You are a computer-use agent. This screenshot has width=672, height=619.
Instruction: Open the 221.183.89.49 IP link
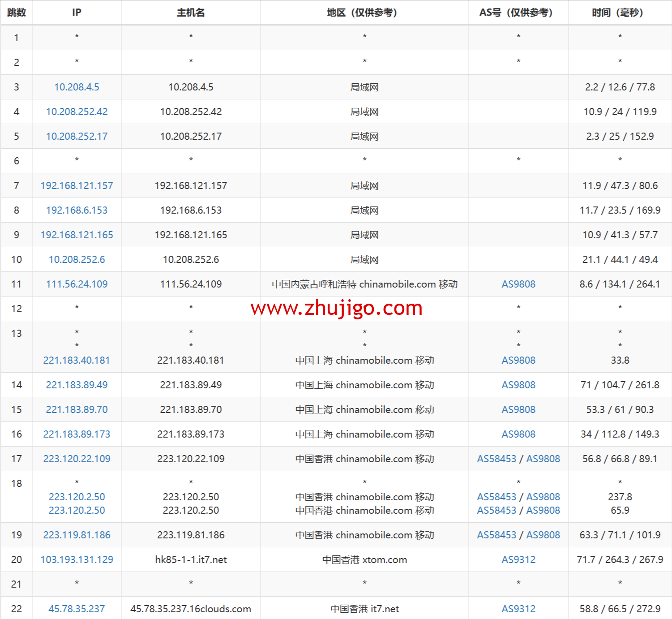[x=77, y=385]
